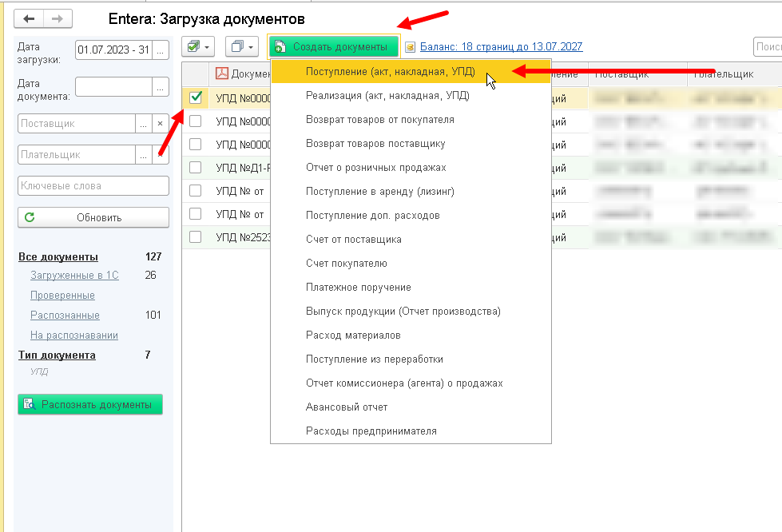Open the Все документы filter link
This screenshot has width=782, height=532.
(58, 256)
